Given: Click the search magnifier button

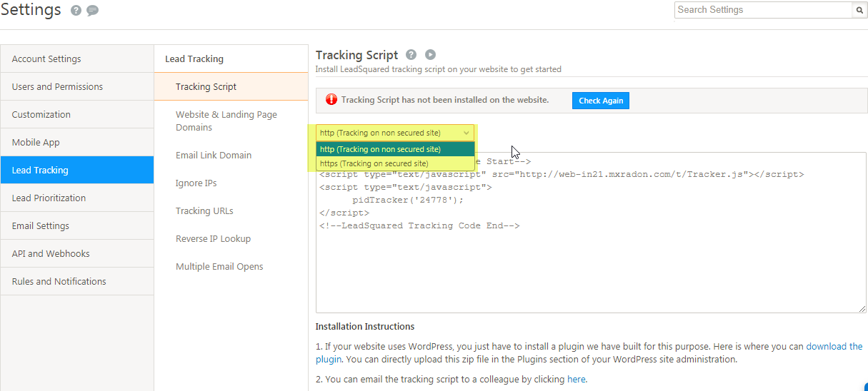Looking at the screenshot, I should click(x=858, y=10).
